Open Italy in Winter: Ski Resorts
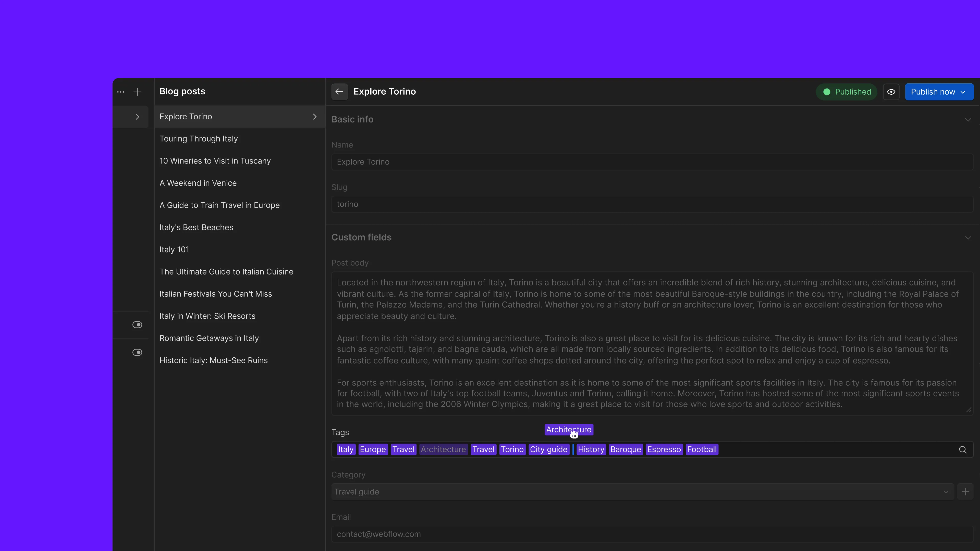980x551 pixels. click(240, 316)
